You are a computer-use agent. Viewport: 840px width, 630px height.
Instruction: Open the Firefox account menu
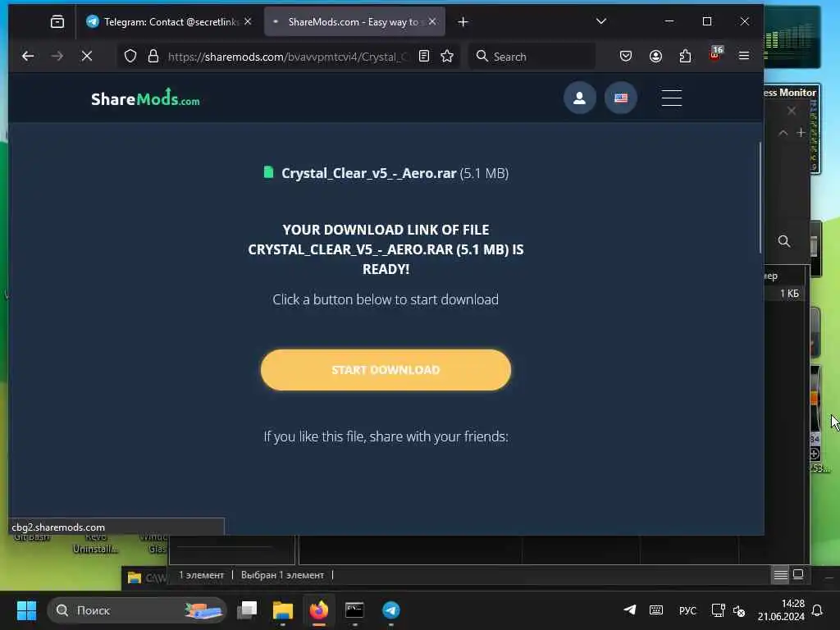(655, 57)
